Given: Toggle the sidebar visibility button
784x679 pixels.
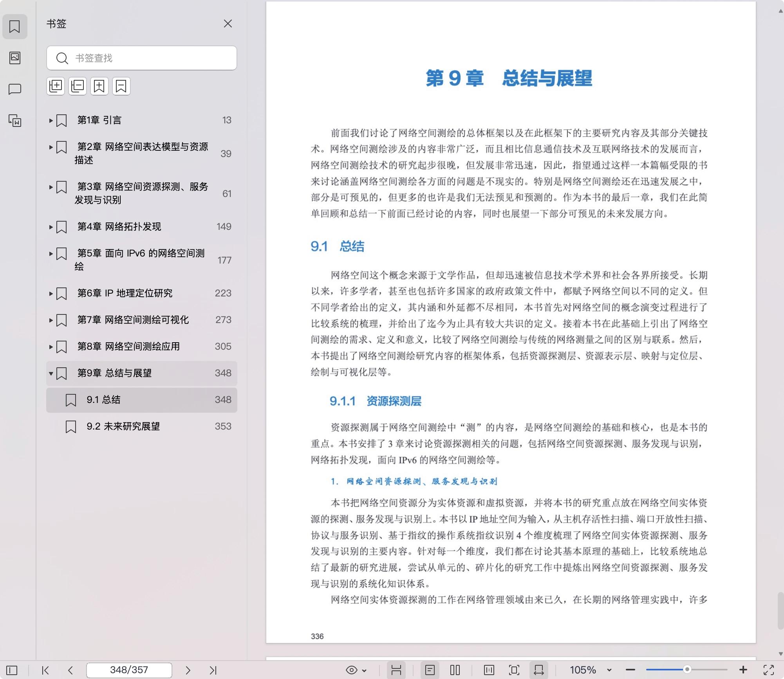Looking at the screenshot, I should tap(12, 670).
